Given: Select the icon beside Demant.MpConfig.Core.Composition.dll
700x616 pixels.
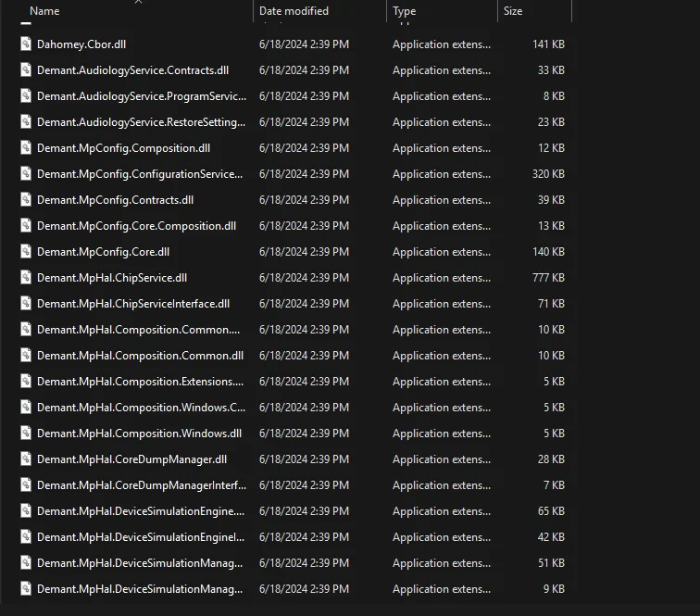Looking at the screenshot, I should tap(26, 225).
